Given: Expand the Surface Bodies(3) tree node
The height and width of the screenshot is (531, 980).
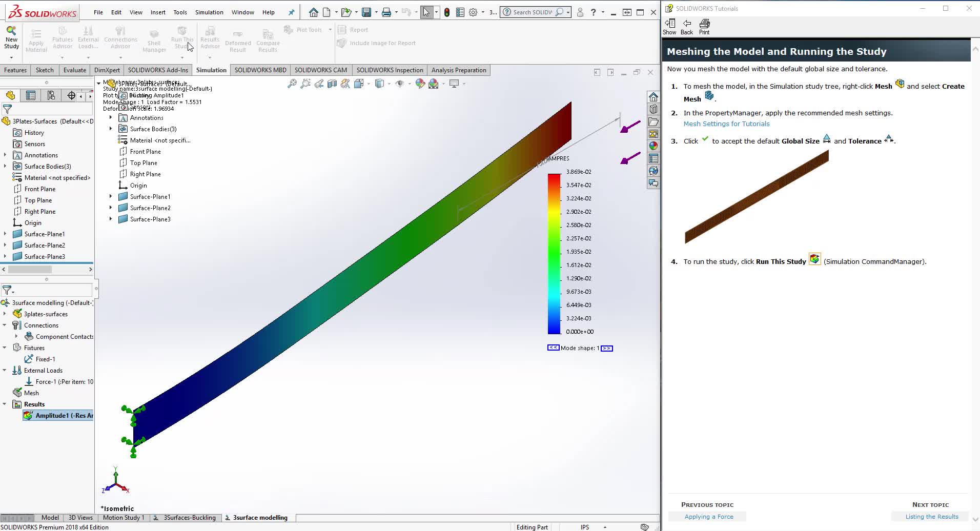Looking at the screenshot, I should (x=111, y=129).
